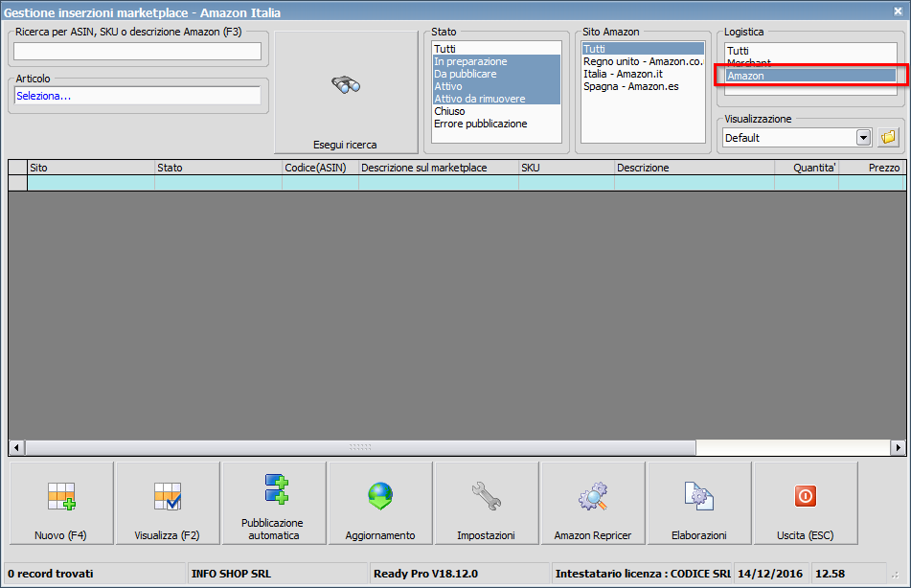Exit with Uscita (ESC) button
The image size is (911, 588).
[x=806, y=503]
